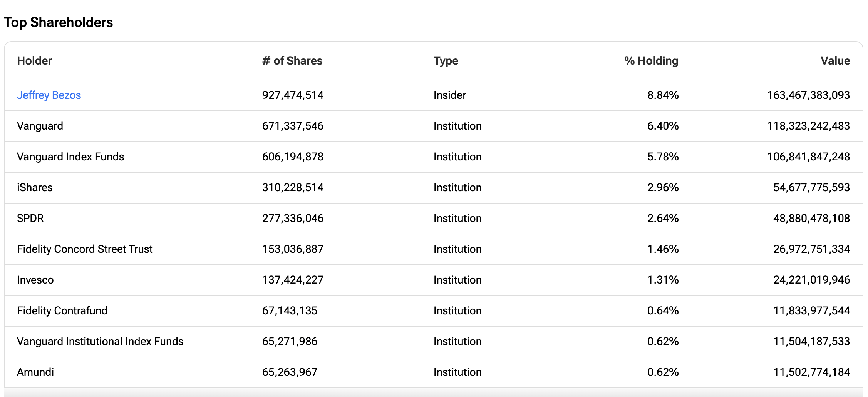Click the Top Shareholders heading

tap(59, 22)
